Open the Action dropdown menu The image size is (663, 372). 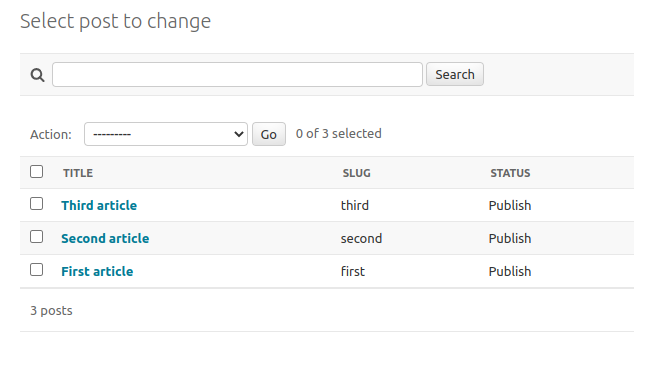tap(166, 134)
